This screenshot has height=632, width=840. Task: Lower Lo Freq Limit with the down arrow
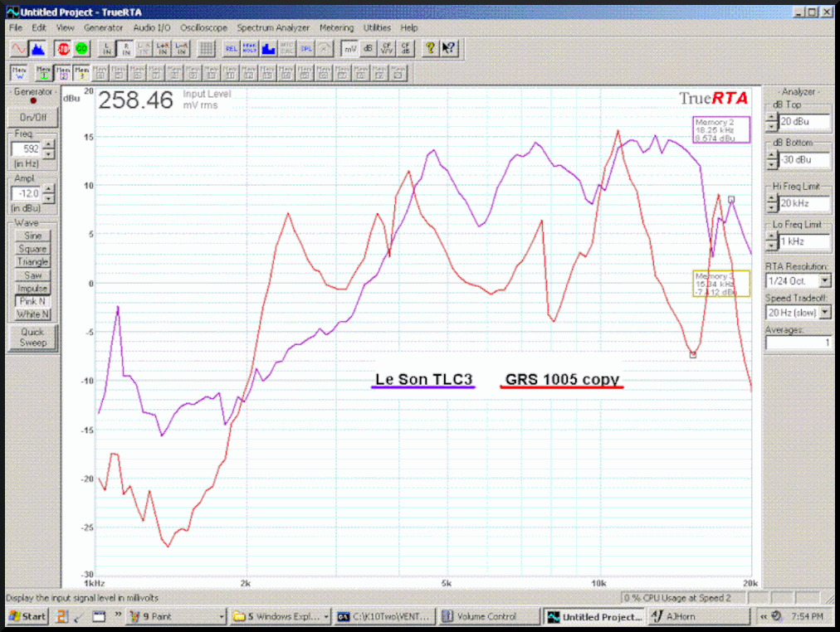[771, 246]
